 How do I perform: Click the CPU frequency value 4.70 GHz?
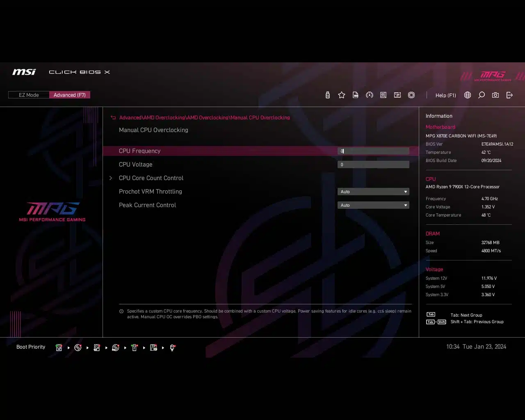(490, 199)
